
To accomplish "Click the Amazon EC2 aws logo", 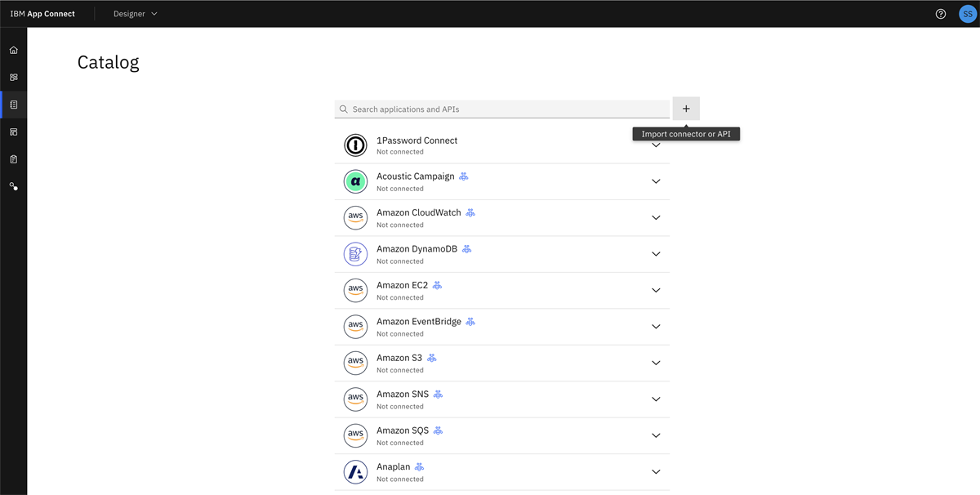I will 355,290.
